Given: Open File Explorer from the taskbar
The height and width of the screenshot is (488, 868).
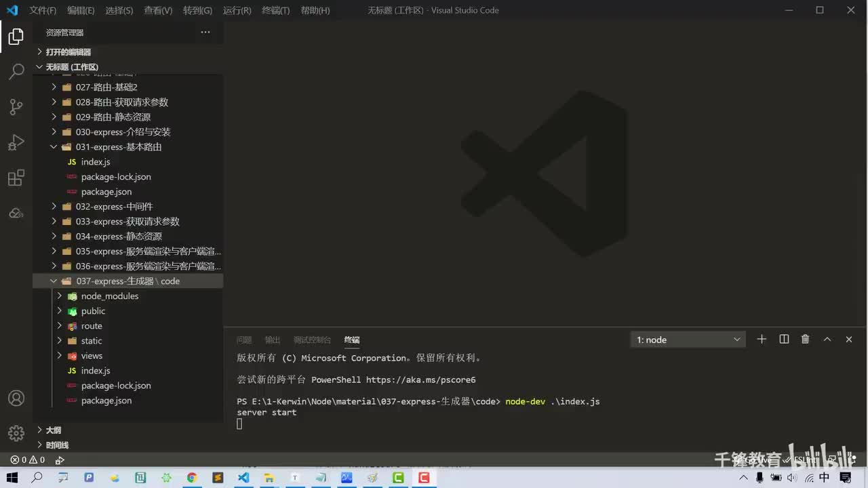Looking at the screenshot, I should click(x=269, y=478).
